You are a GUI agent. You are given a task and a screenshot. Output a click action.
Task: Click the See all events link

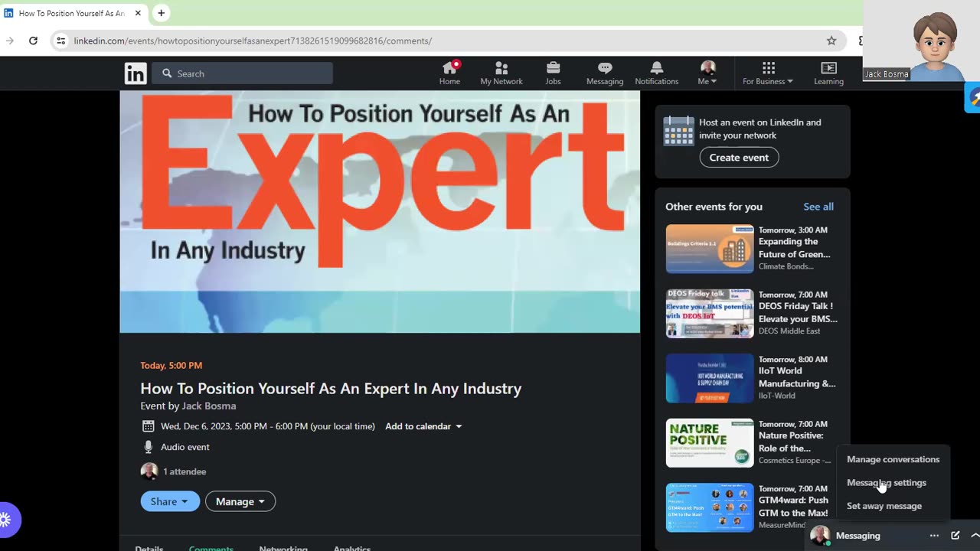click(818, 207)
